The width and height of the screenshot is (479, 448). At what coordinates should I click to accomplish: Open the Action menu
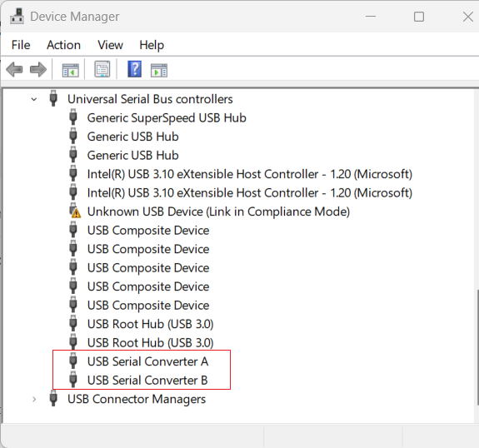(x=63, y=45)
